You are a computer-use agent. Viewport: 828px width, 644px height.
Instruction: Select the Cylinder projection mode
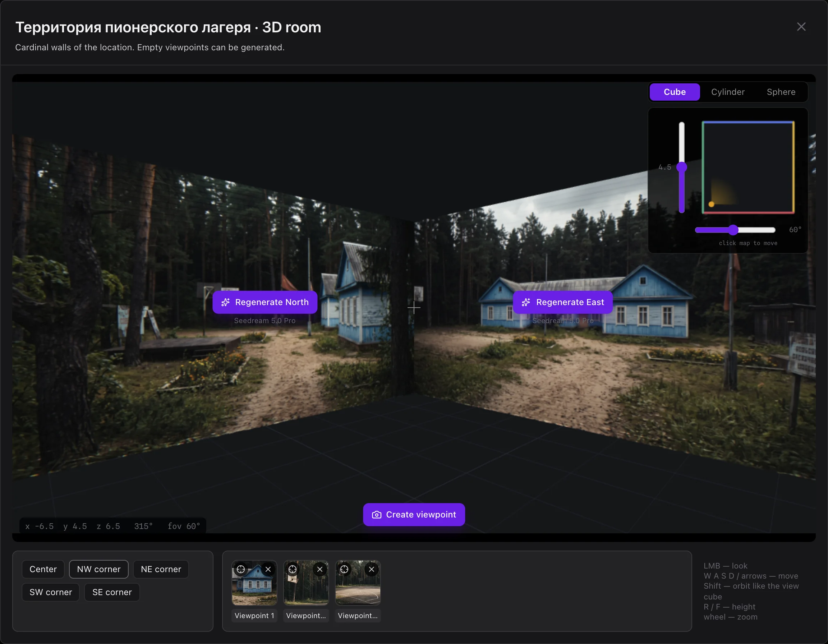coord(727,92)
